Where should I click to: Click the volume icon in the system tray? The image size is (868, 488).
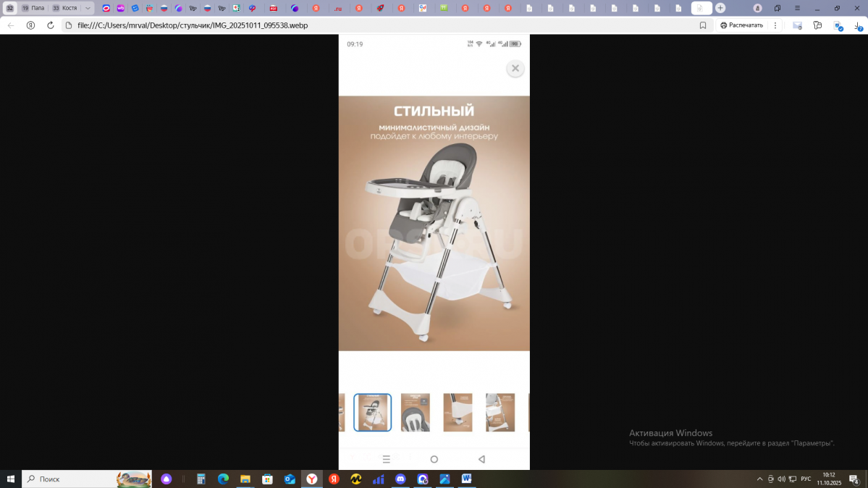781,479
